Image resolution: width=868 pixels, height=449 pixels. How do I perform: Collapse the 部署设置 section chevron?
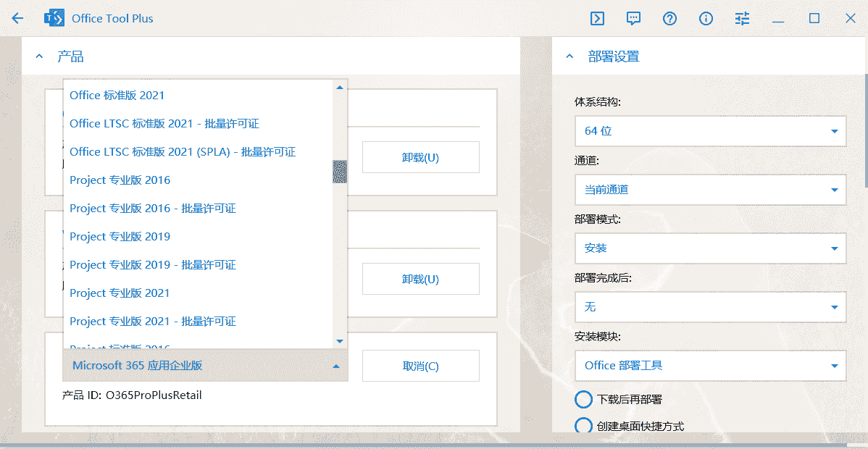click(x=569, y=56)
